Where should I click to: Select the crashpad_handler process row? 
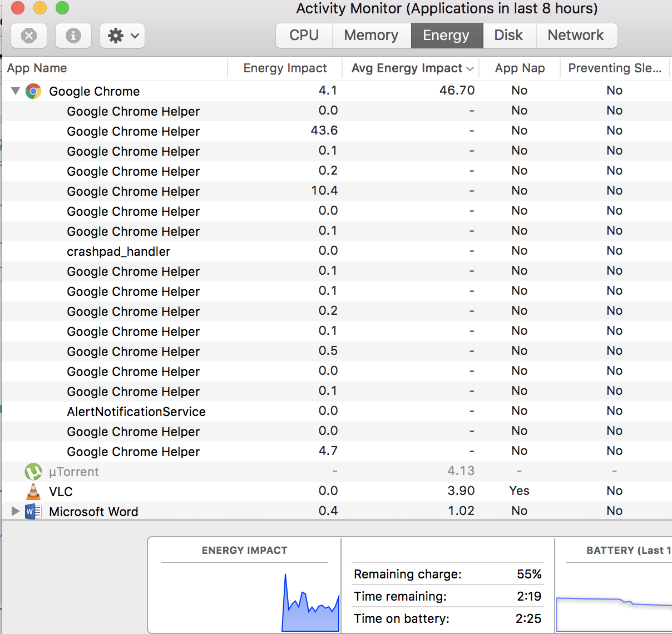pyautogui.click(x=337, y=251)
